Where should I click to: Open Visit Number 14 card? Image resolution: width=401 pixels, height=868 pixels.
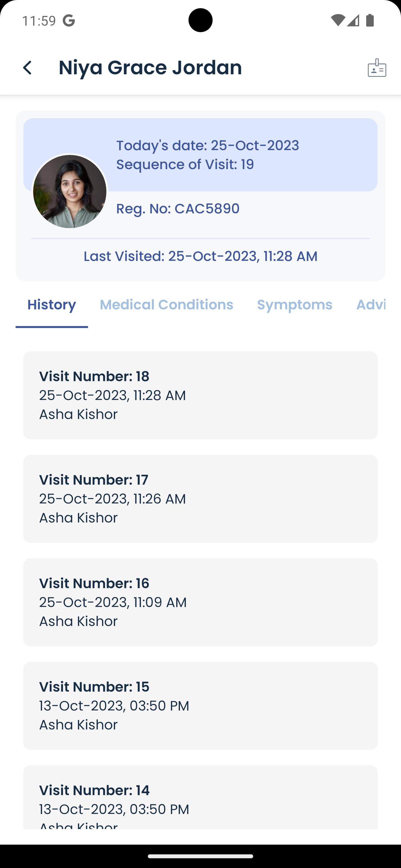coord(200,797)
